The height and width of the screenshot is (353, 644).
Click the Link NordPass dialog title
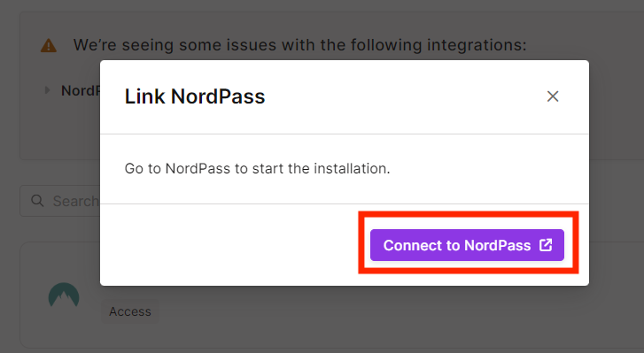[x=195, y=96]
